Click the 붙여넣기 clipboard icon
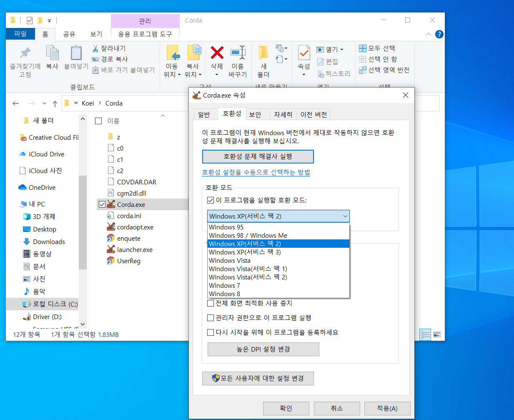514x420 pixels. [76, 53]
